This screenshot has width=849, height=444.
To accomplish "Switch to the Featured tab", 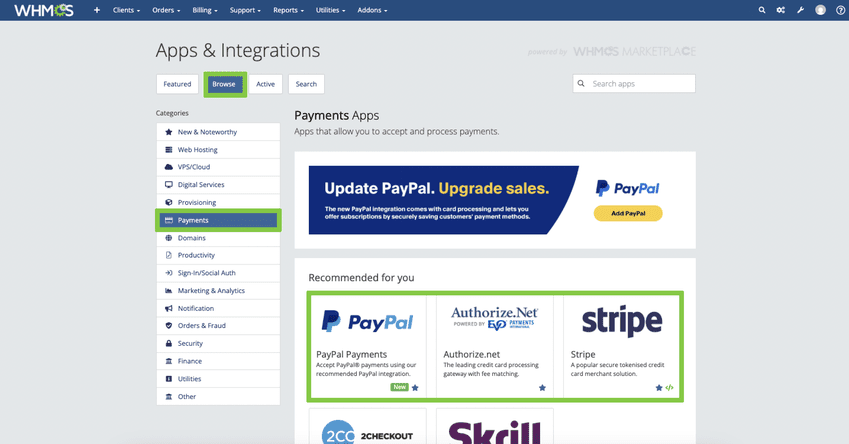I will point(177,84).
